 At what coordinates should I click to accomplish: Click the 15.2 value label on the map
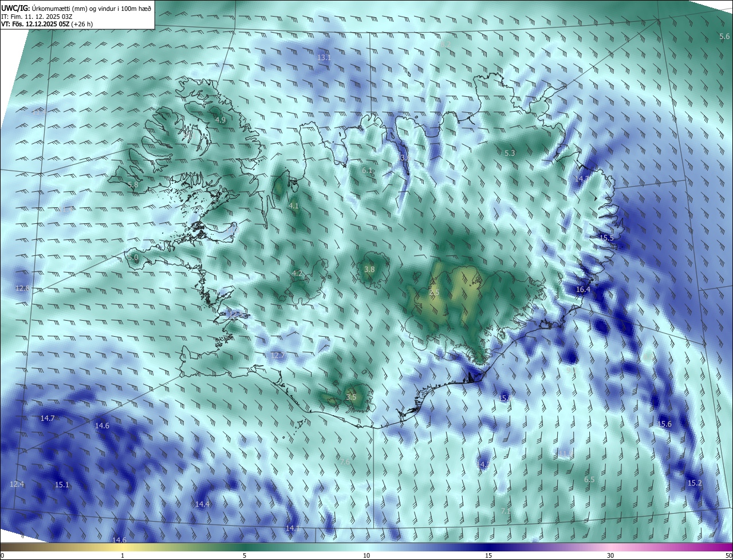(695, 483)
